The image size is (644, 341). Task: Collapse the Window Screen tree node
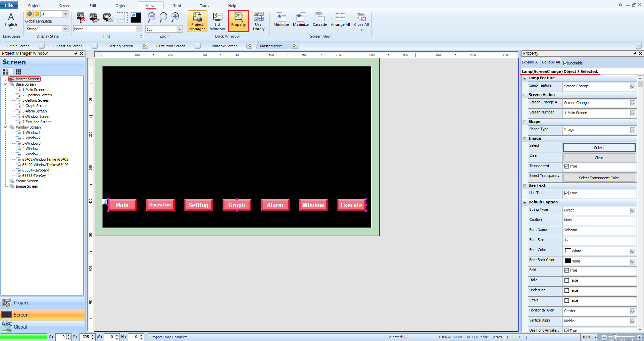click(5, 127)
